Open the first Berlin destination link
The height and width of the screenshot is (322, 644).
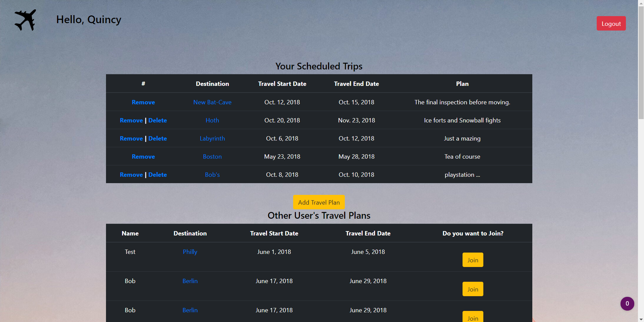190,281
